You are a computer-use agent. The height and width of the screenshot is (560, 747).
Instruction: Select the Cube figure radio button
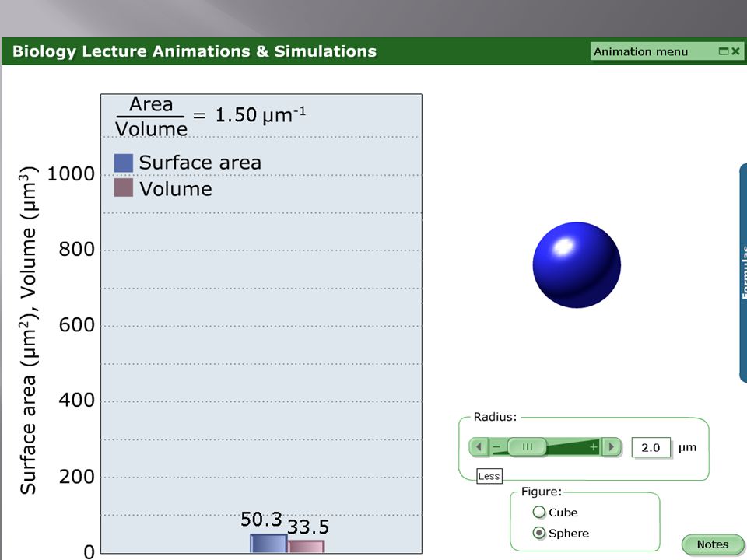pos(538,512)
